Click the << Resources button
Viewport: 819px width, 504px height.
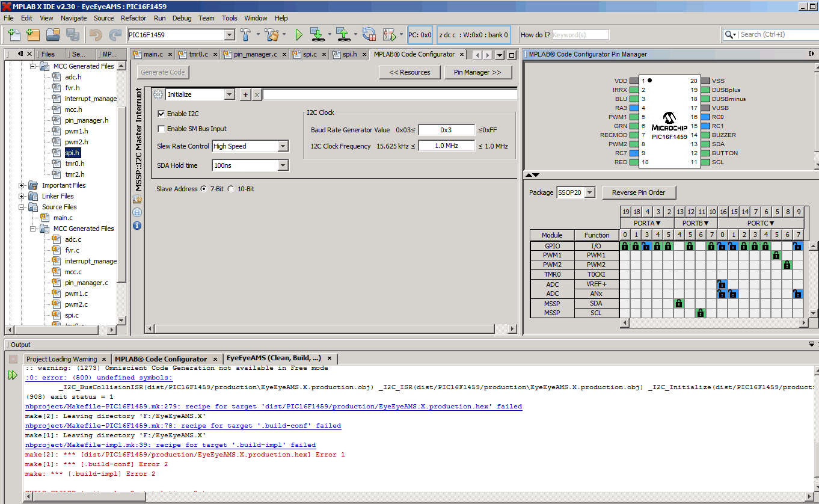coord(410,72)
